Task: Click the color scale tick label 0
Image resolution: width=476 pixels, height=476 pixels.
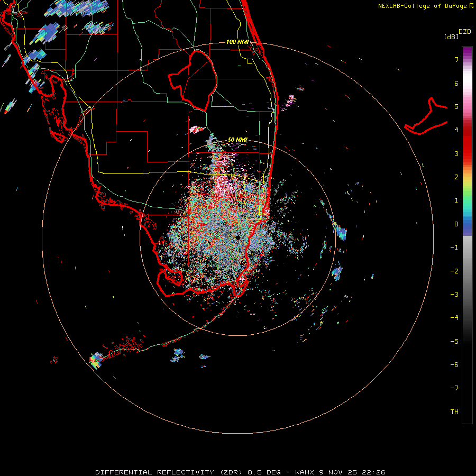Action: coord(456,224)
